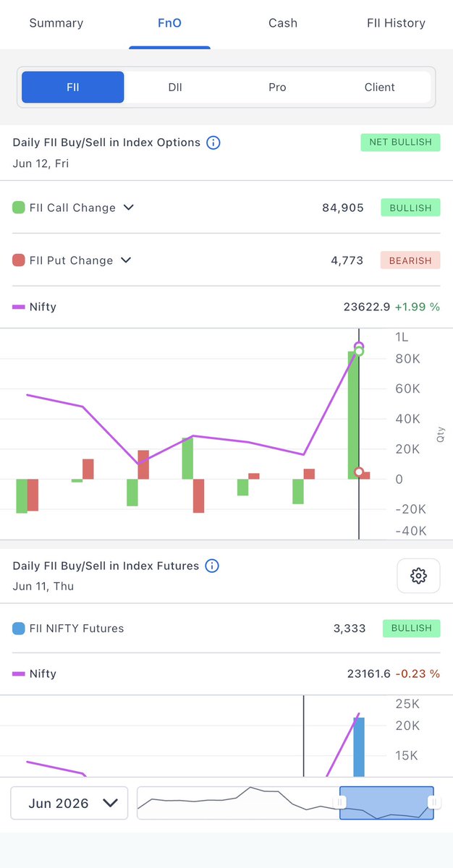This screenshot has height=868, width=453.
Task: Click the blue FII NIFTY Futures legend square
Action: pos(19,629)
